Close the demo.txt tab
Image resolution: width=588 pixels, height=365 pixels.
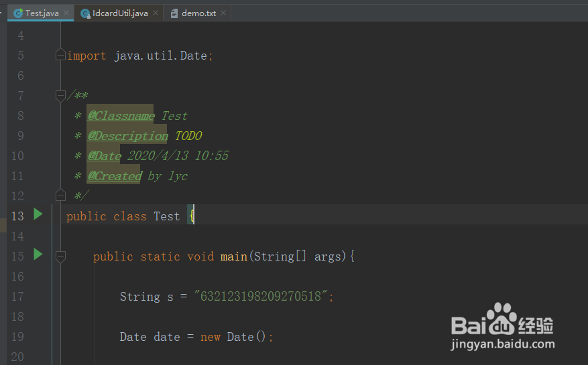(223, 13)
